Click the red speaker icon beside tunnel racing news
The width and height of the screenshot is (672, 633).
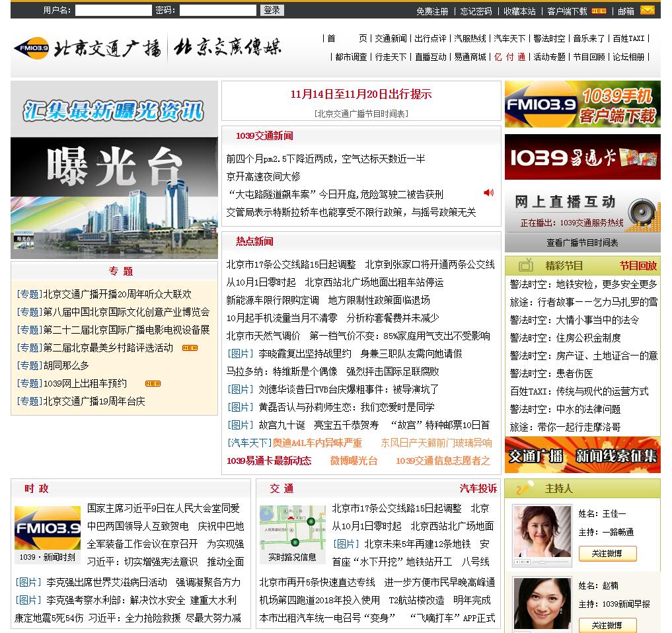(x=488, y=193)
